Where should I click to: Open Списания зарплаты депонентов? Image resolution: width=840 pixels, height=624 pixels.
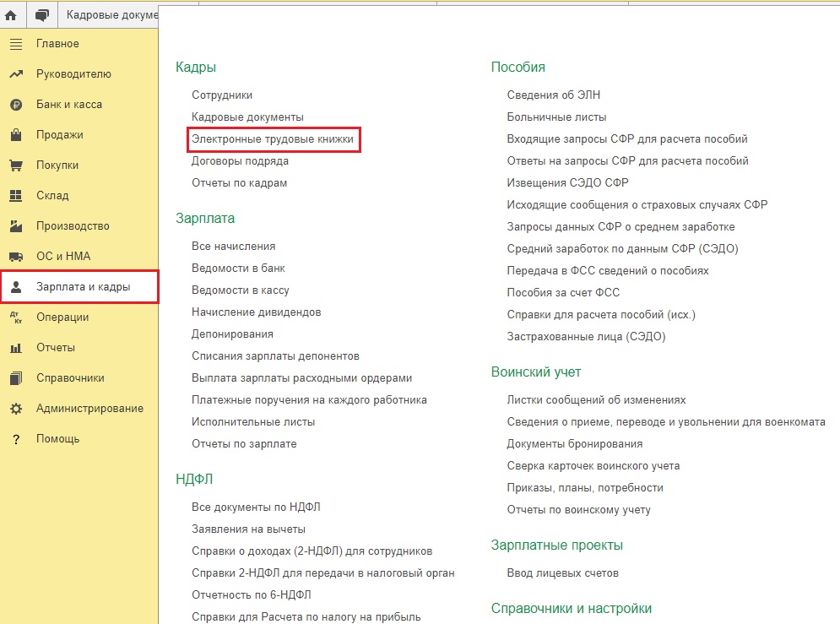(275, 355)
